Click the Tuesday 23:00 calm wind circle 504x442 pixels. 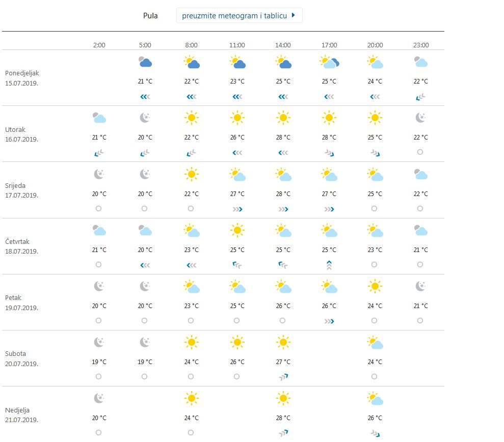coord(420,152)
